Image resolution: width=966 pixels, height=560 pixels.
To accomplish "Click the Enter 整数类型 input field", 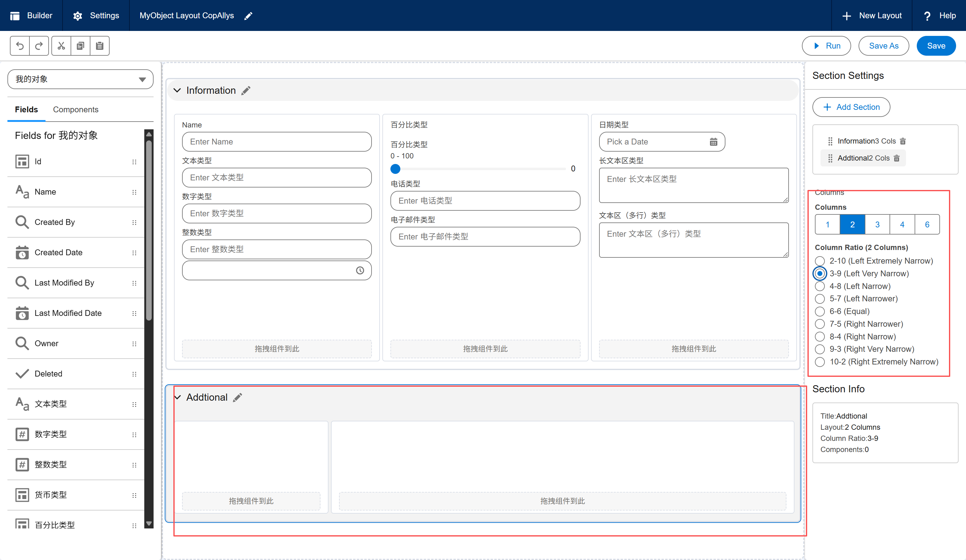I will click(277, 250).
